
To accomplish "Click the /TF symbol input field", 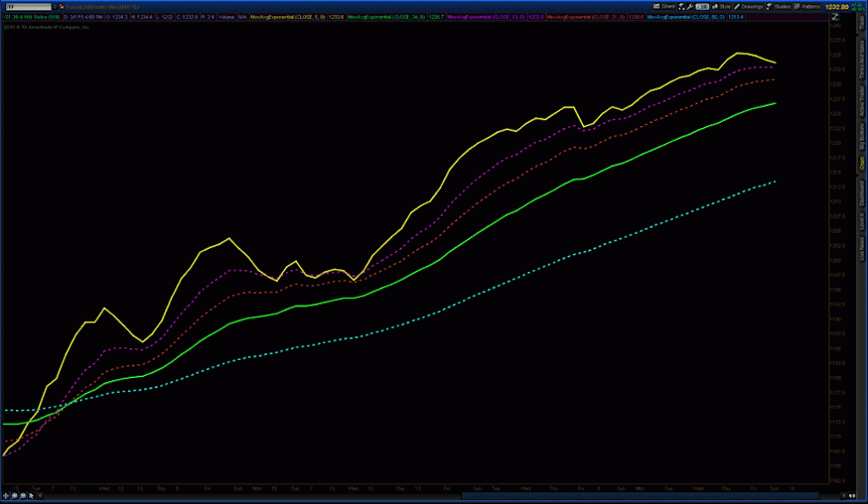I will (28, 7).
